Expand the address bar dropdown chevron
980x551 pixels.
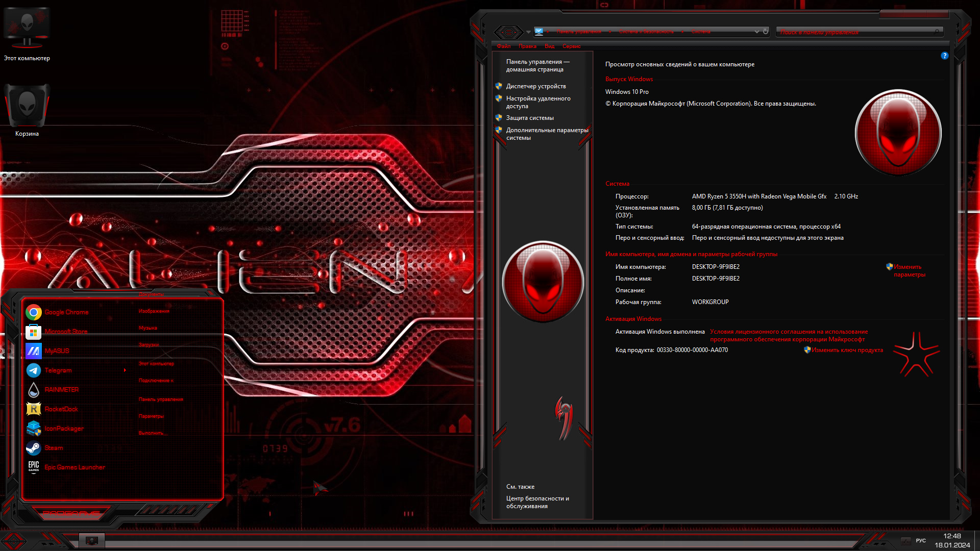[x=757, y=31]
